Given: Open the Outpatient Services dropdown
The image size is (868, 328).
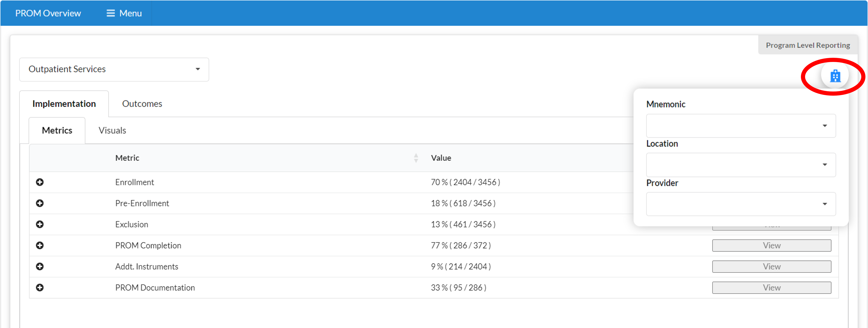Looking at the screenshot, I should point(114,69).
